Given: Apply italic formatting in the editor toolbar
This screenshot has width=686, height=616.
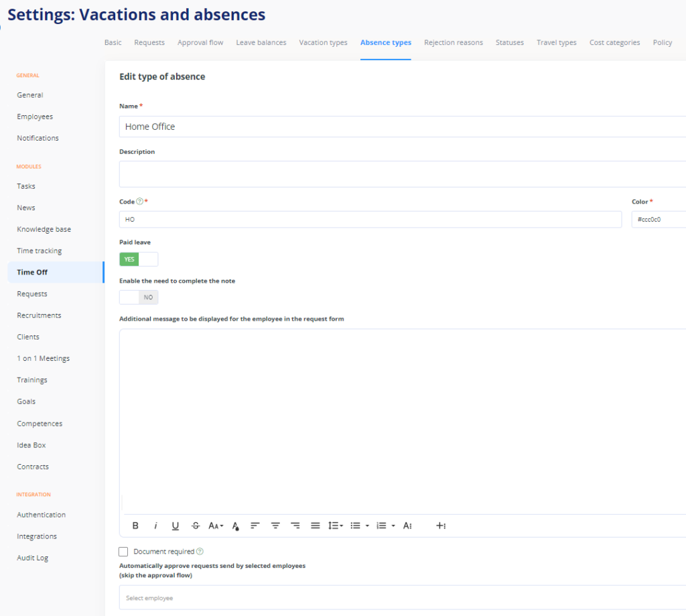Looking at the screenshot, I should pyautogui.click(x=155, y=526).
